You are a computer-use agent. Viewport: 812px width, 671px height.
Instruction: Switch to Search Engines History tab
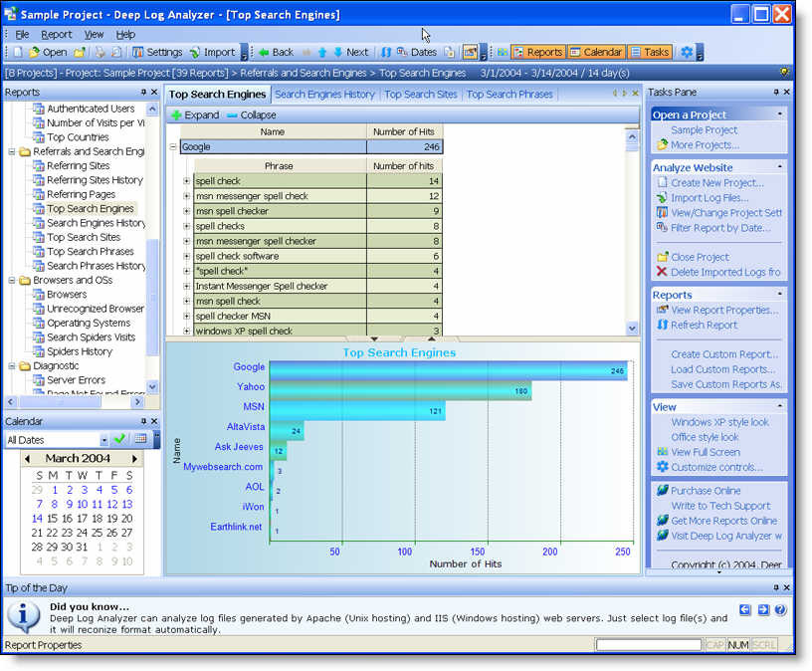(324, 95)
